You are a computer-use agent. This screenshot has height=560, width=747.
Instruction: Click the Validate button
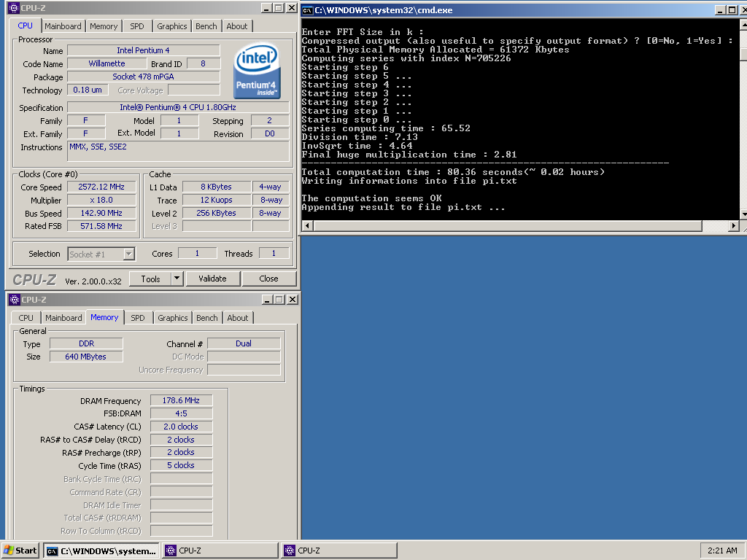tap(212, 279)
